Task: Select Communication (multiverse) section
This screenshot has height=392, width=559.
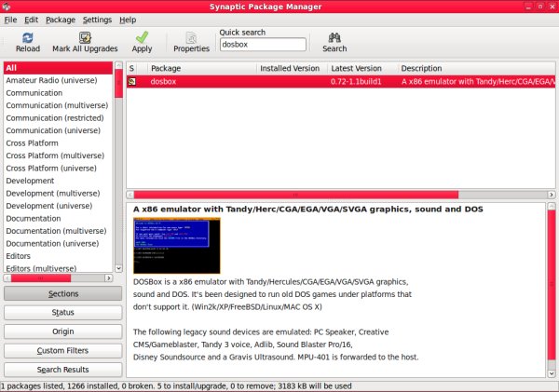Action: tap(57, 105)
